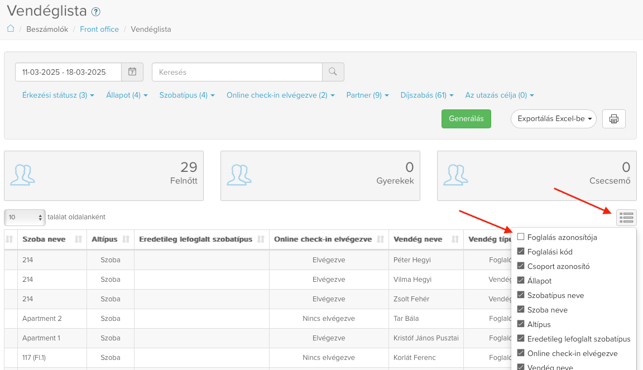The height and width of the screenshot is (370, 643).
Task: Uncheck the Csoport azonosító column
Action: (521, 266)
